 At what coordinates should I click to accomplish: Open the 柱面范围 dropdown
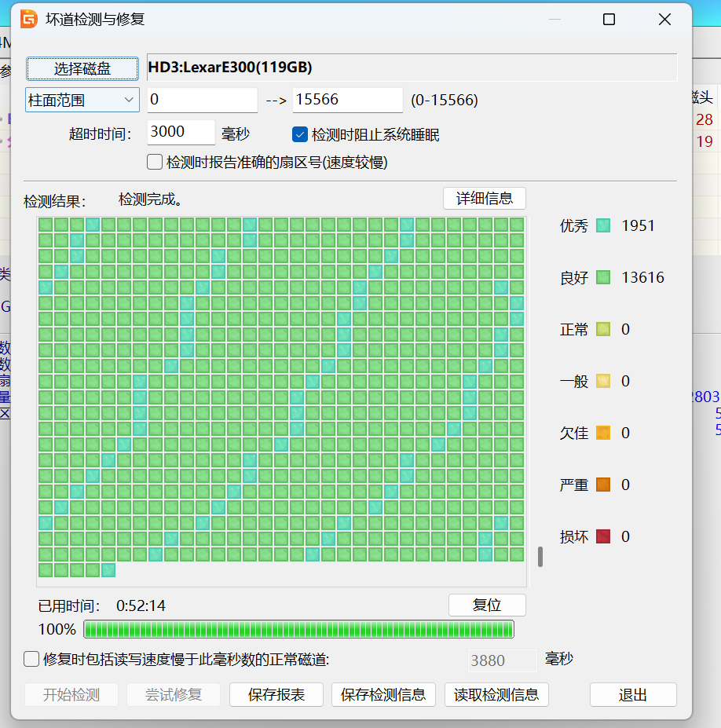pyautogui.click(x=82, y=100)
